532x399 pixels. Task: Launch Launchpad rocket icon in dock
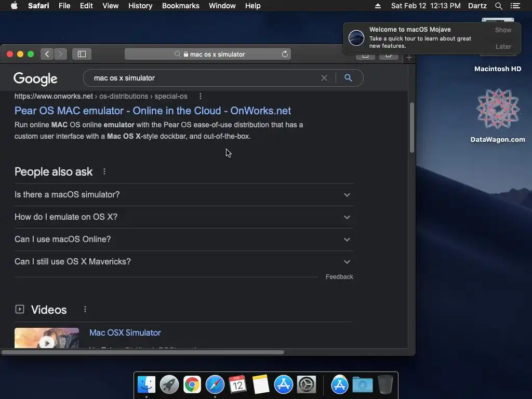coord(169,384)
